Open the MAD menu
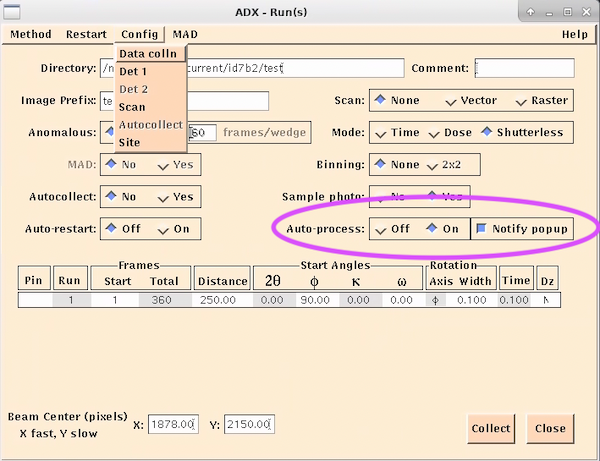The height and width of the screenshot is (461, 600). (x=184, y=34)
